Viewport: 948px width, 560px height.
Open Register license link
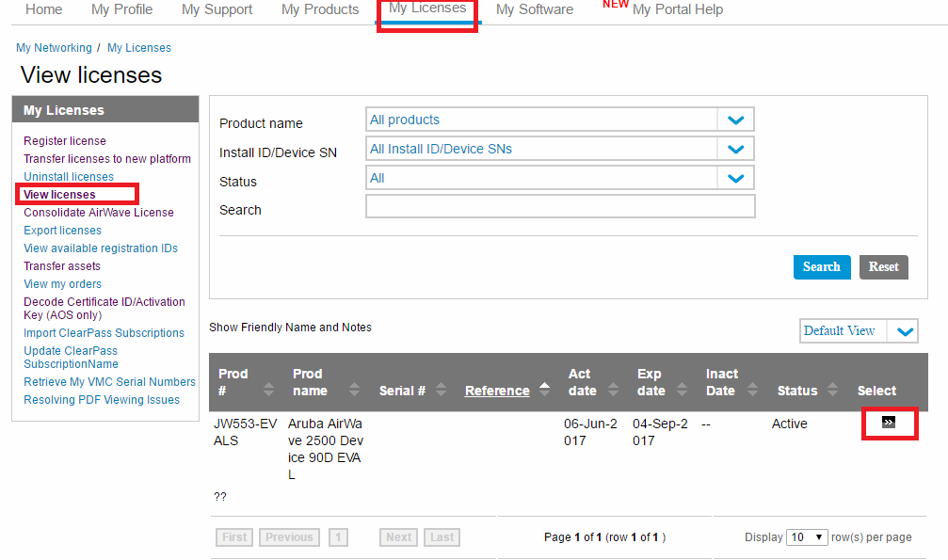click(x=65, y=141)
